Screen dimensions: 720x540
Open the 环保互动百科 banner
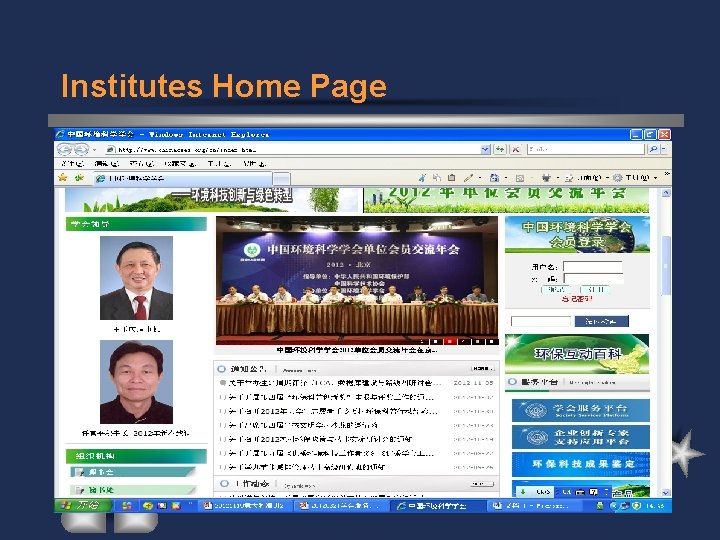(x=577, y=354)
